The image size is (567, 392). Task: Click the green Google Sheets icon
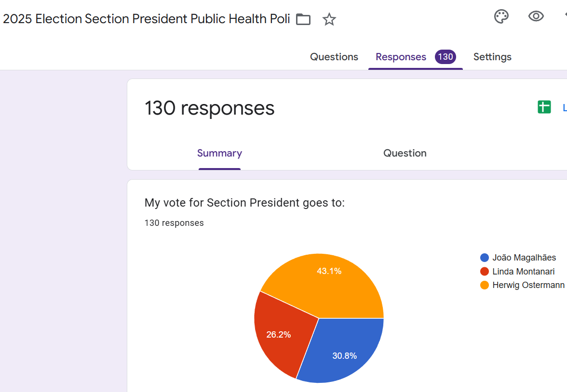(544, 107)
